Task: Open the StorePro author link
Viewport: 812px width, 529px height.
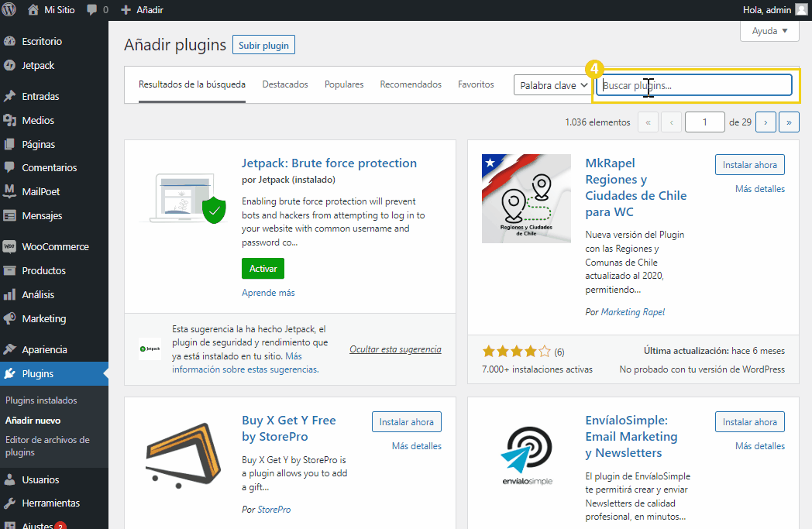Action: (274, 510)
